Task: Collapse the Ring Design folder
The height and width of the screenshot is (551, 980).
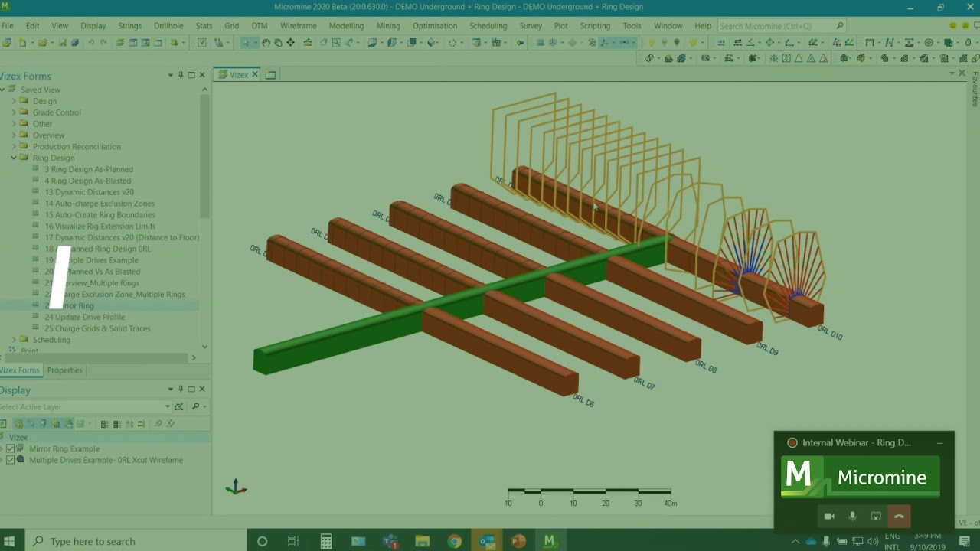Action: [14, 158]
